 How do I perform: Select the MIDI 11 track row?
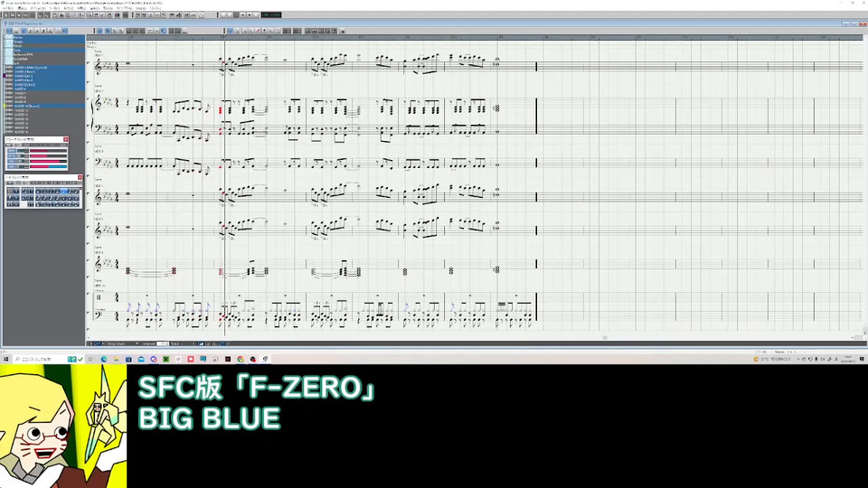49,110
